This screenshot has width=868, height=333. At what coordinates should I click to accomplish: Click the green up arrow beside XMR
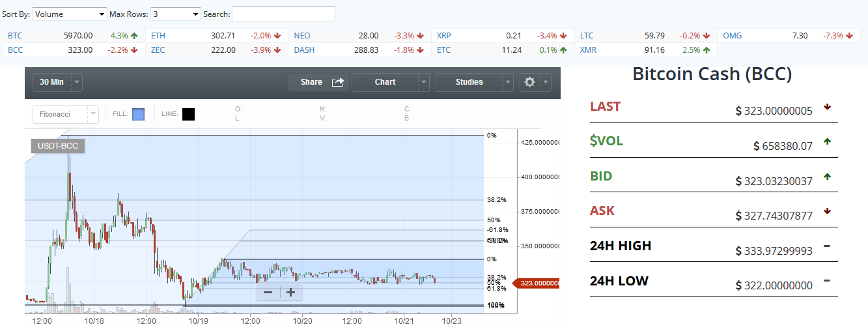(707, 50)
